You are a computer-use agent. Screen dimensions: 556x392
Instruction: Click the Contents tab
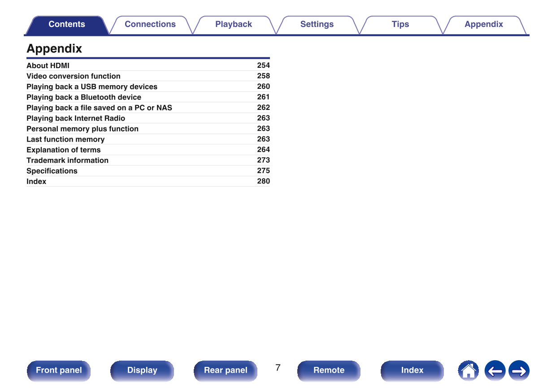tap(67, 25)
